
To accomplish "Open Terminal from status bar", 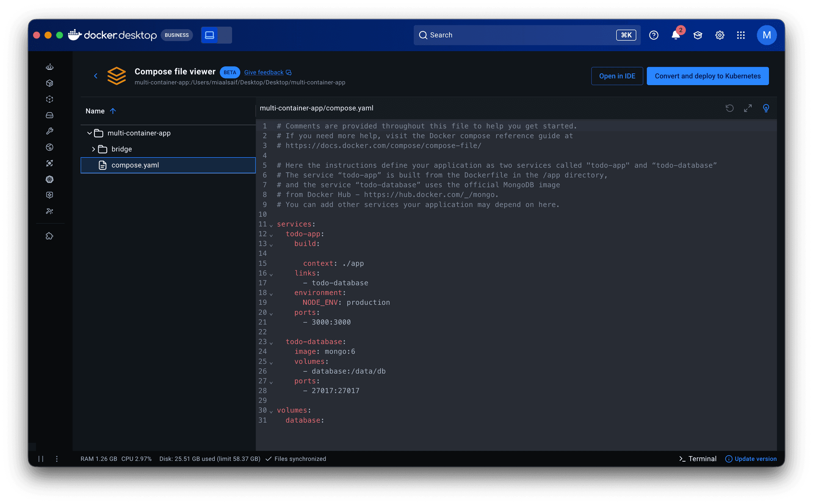I will (x=698, y=459).
